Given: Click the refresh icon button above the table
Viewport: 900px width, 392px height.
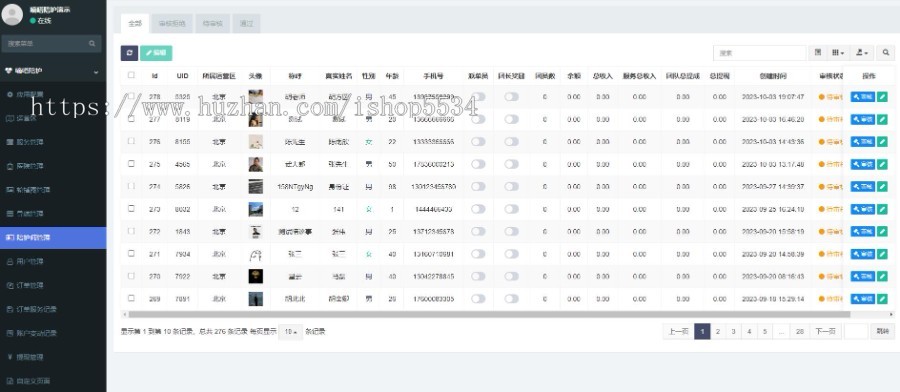Looking at the screenshot, I should 129,53.
